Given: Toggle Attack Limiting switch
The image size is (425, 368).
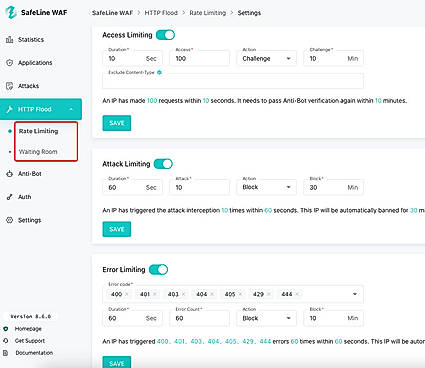Looking at the screenshot, I should tap(163, 164).
